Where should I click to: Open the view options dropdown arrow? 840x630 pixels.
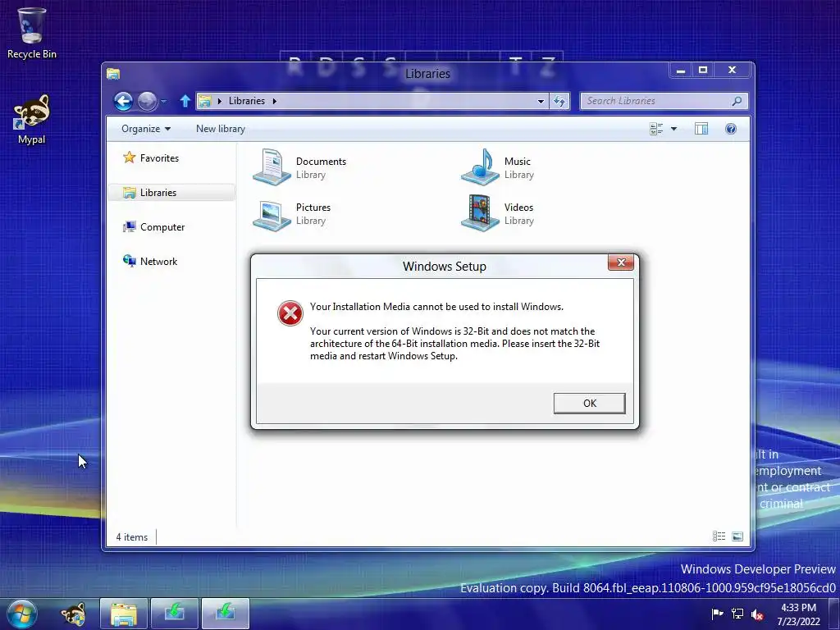click(x=674, y=129)
